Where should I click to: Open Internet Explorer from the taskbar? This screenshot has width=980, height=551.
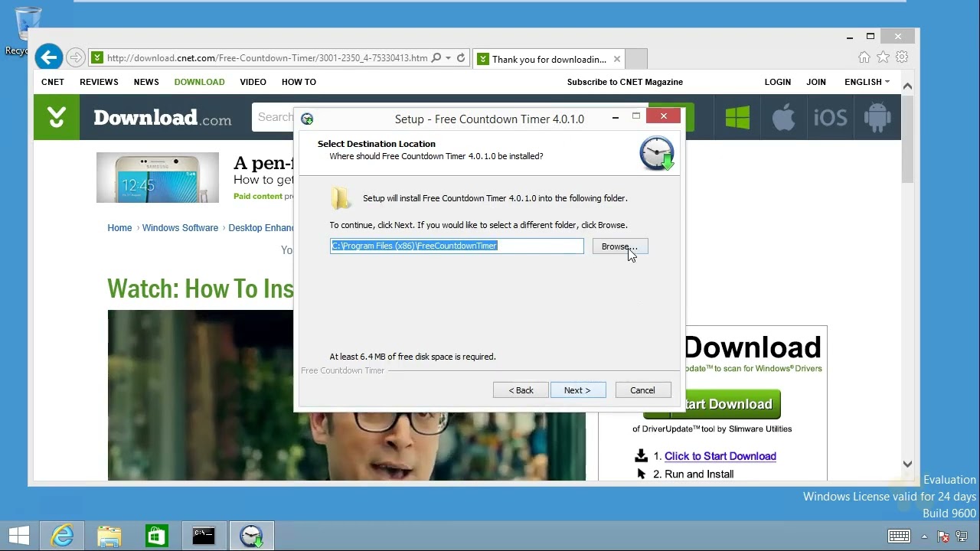click(62, 536)
